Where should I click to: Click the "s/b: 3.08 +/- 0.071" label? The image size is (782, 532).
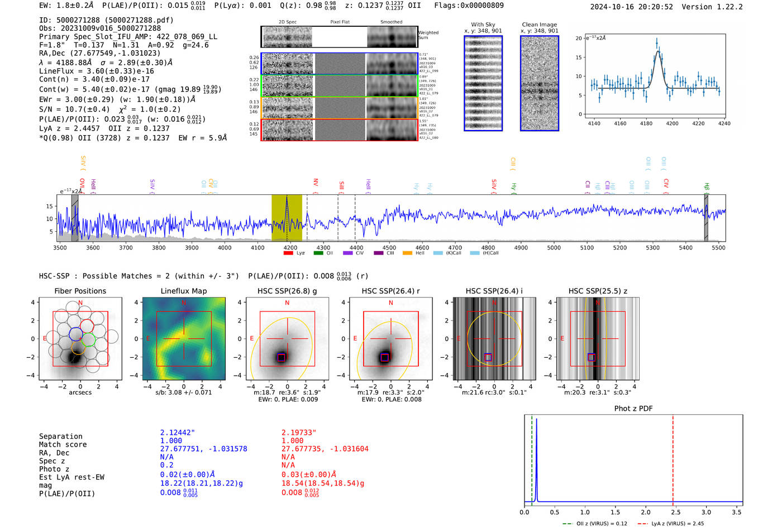tap(184, 392)
